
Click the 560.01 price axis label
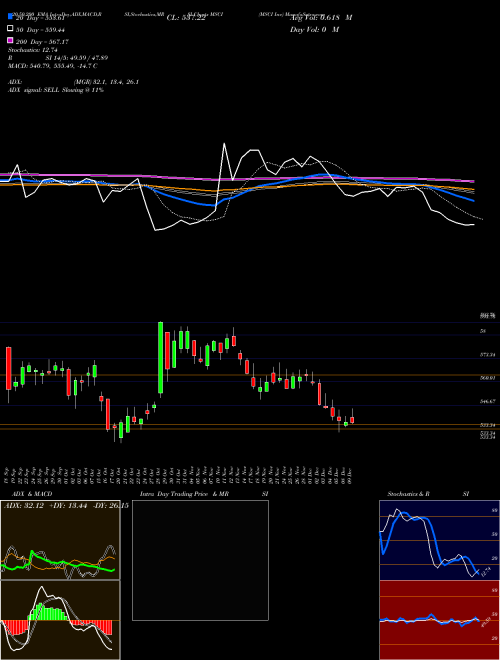click(x=488, y=378)
